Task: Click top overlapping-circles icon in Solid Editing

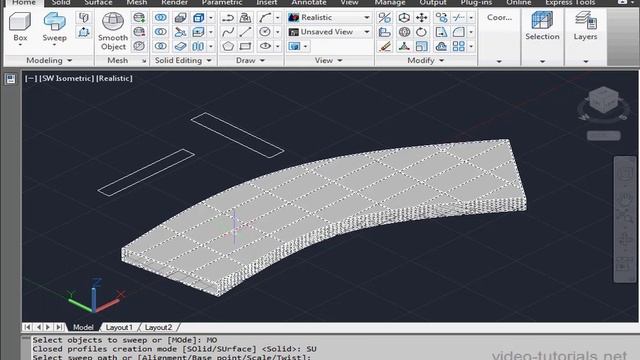Action: pos(161,18)
